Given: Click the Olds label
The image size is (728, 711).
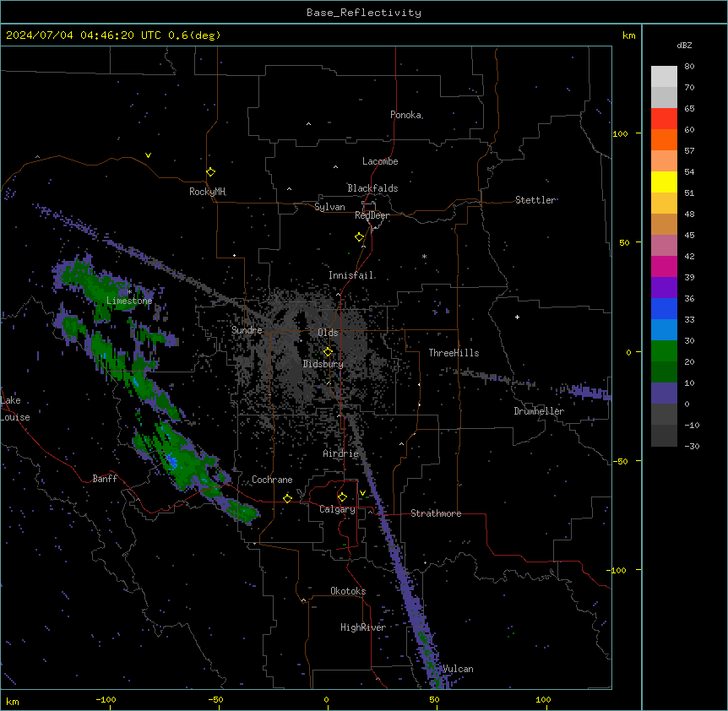Looking at the screenshot, I should click(328, 333).
